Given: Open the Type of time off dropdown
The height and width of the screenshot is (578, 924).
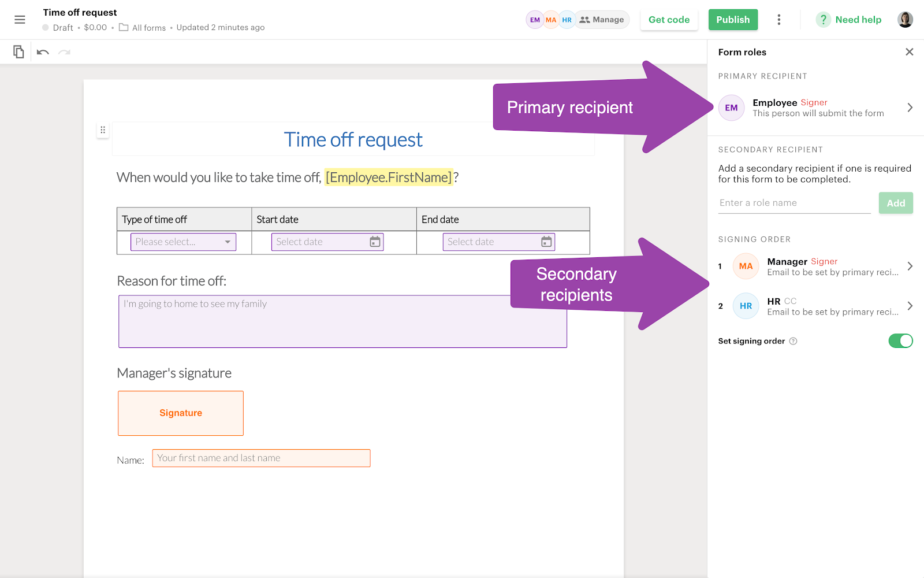Looking at the screenshot, I should point(182,242).
